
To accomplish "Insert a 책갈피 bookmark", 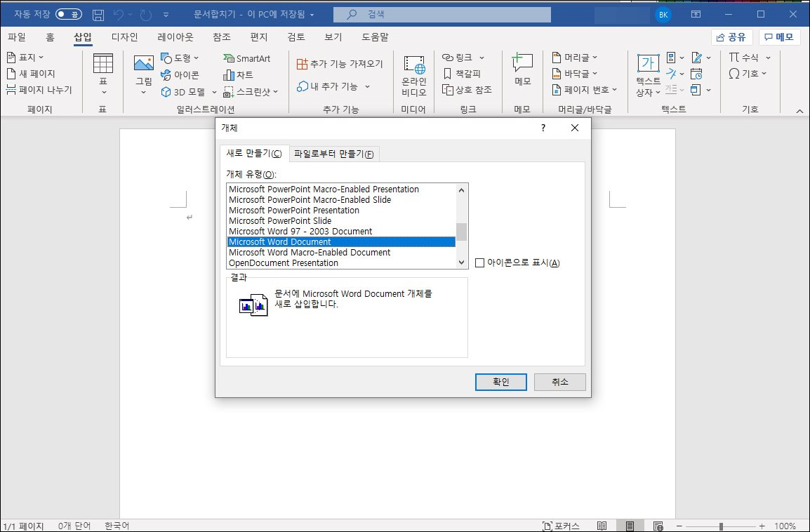I will click(462, 74).
